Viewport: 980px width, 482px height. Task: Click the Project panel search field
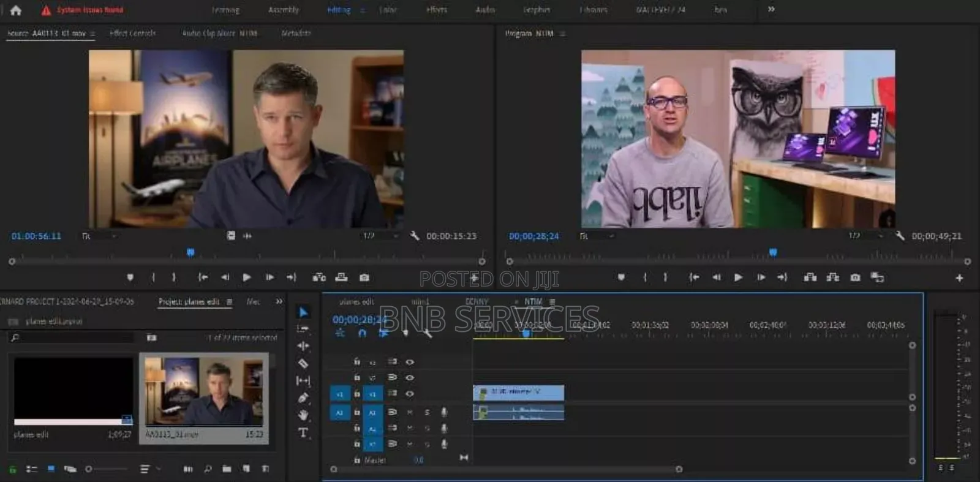point(73,337)
